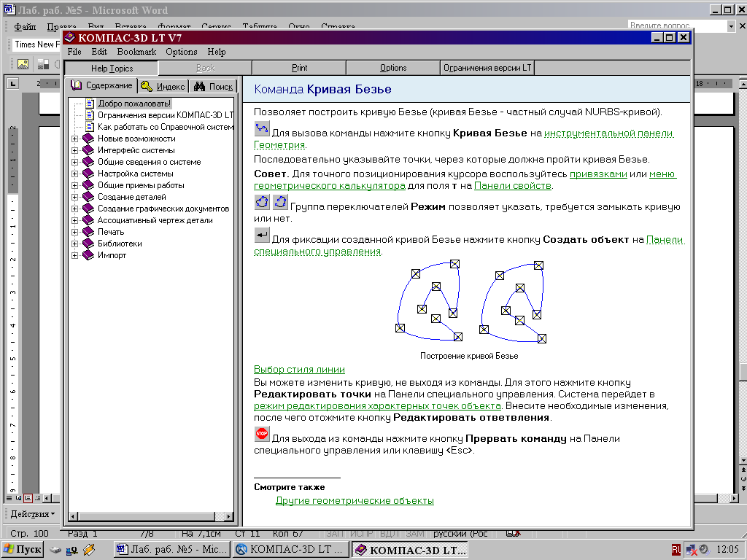Click the book icon beside Импорт
The height and width of the screenshot is (560, 747).
[x=88, y=255]
